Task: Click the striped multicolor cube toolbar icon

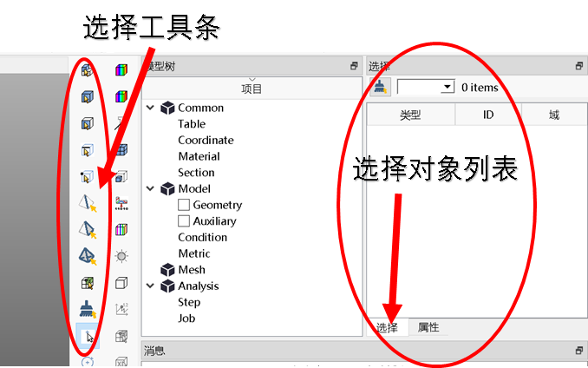Action: point(121,229)
